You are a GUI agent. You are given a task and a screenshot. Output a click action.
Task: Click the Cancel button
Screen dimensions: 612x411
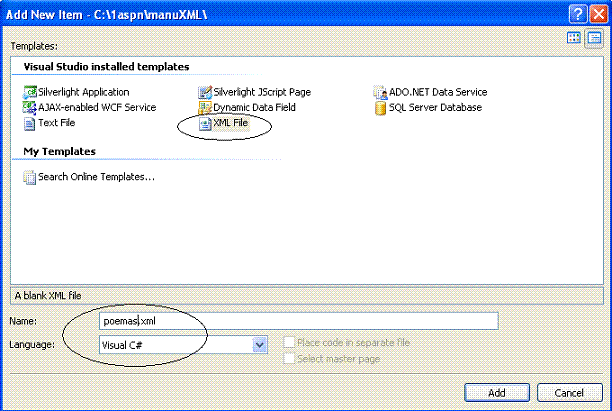[x=570, y=392]
